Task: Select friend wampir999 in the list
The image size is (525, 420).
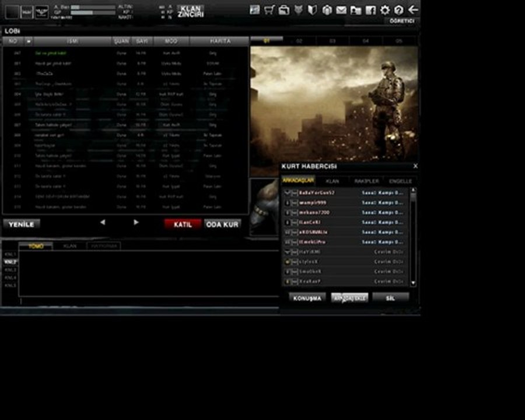Action: point(345,202)
